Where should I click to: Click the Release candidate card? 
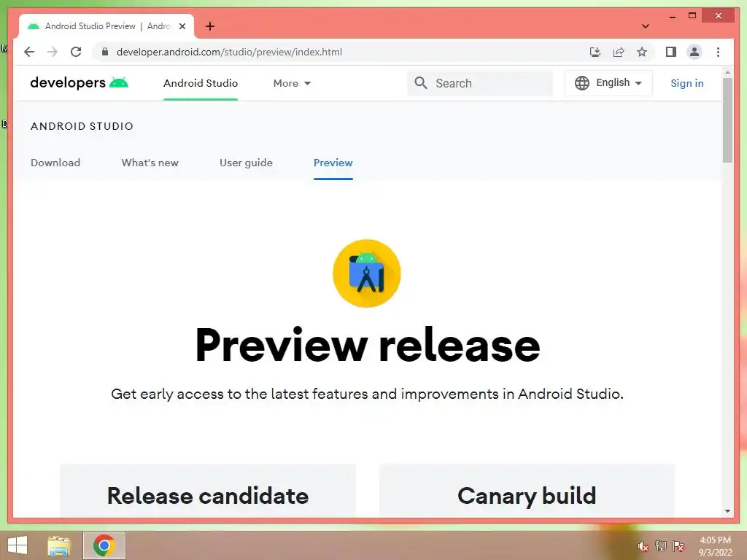click(208, 491)
